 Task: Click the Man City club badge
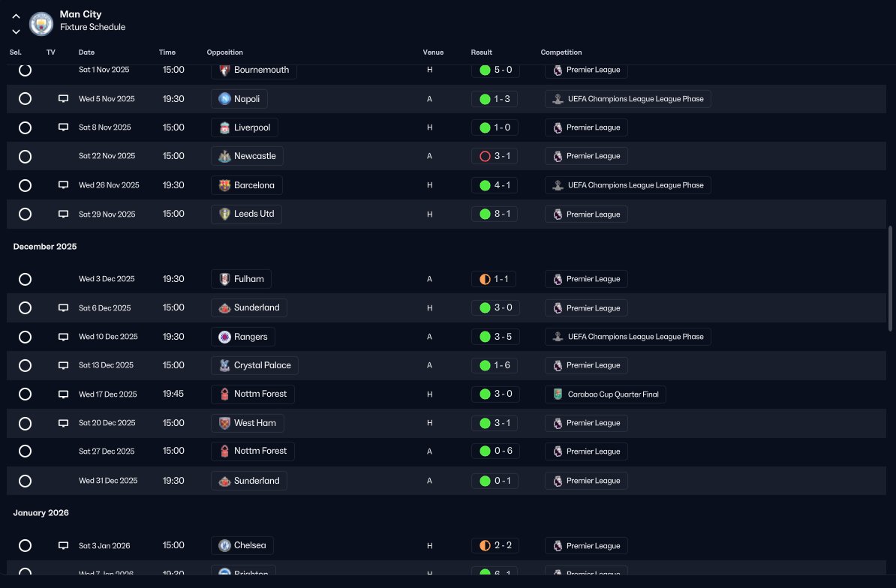pos(41,23)
